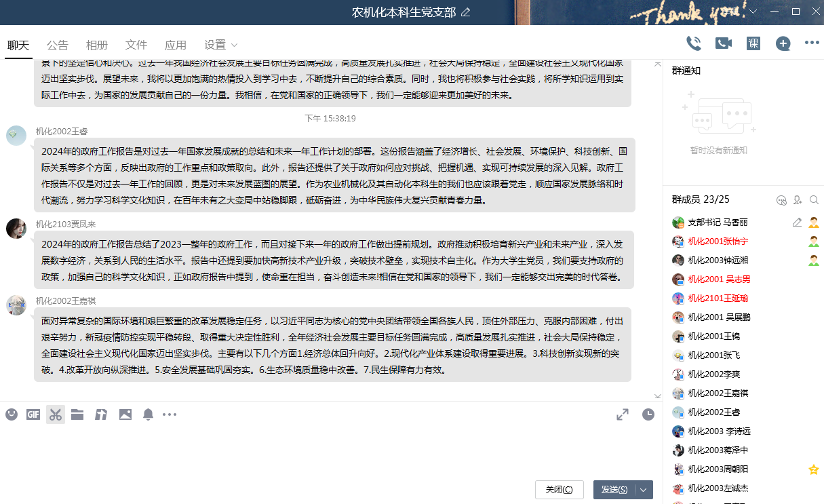
Task: Open the 文件 tab
Action: pos(136,45)
